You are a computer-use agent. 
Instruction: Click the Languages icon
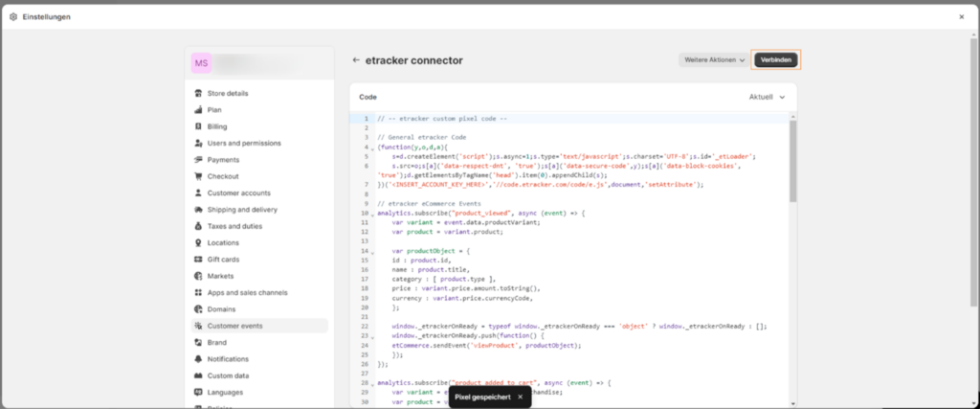[x=198, y=392]
